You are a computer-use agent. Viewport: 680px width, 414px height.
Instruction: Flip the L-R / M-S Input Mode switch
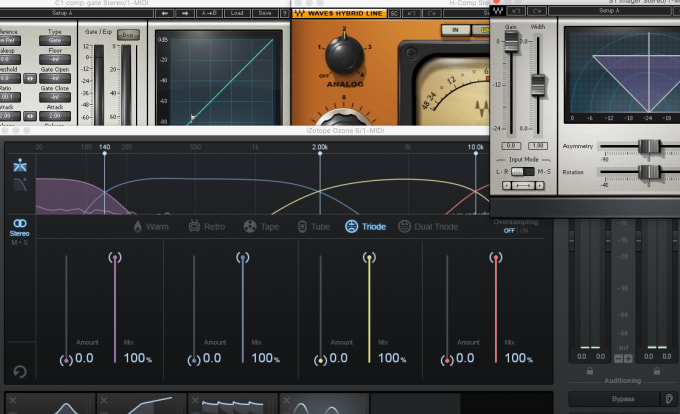[x=523, y=172]
